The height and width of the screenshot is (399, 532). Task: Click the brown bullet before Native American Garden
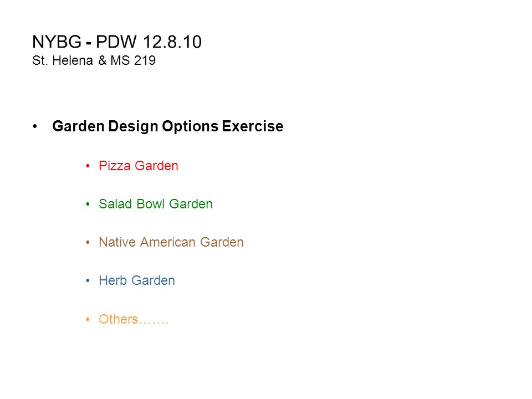click(x=88, y=243)
